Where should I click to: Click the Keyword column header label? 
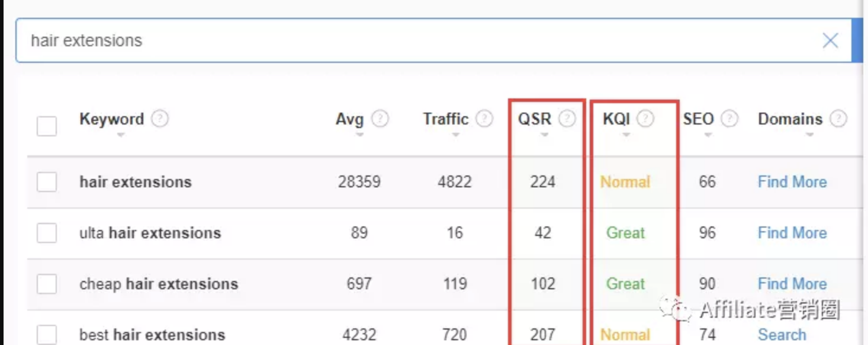tap(111, 119)
